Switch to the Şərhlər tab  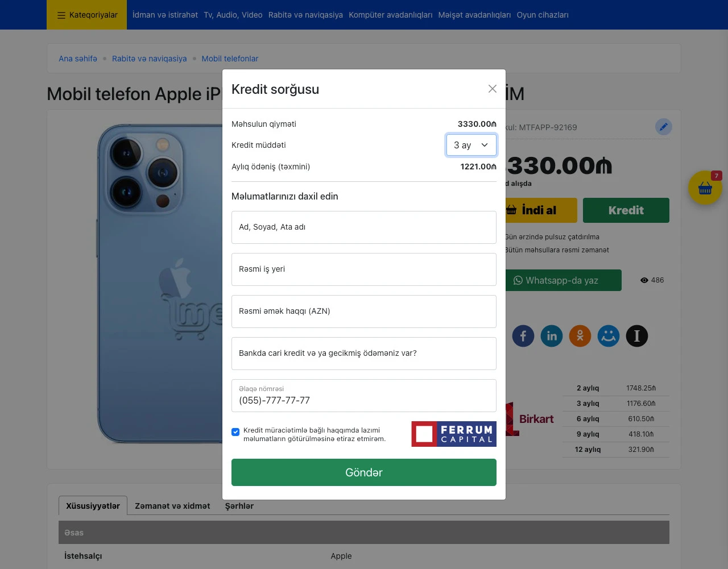click(239, 506)
